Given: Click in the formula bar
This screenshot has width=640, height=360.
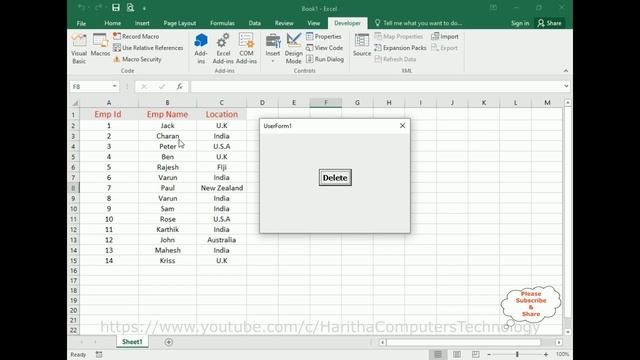Looking at the screenshot, I should tap(376, 86).
